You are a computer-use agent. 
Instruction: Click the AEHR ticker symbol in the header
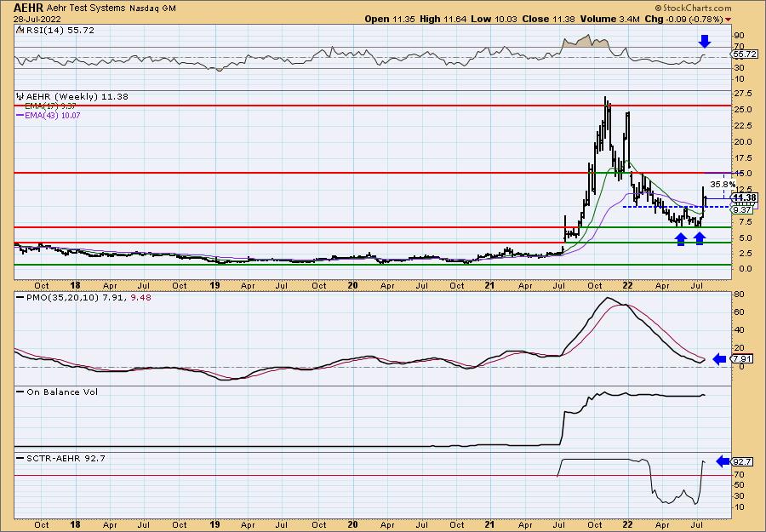point(28,8)
